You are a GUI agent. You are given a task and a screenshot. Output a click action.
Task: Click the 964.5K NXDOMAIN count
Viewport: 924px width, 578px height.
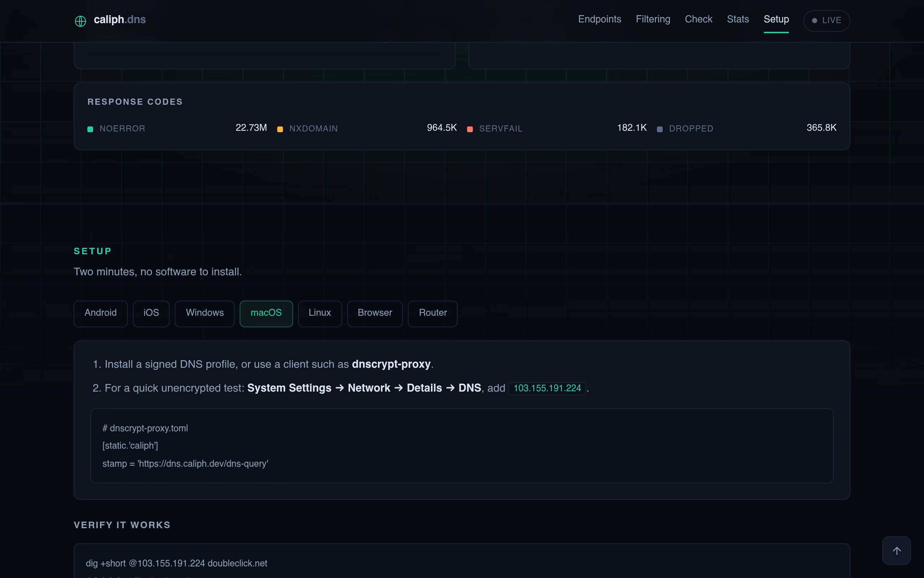tap(442, 128)
